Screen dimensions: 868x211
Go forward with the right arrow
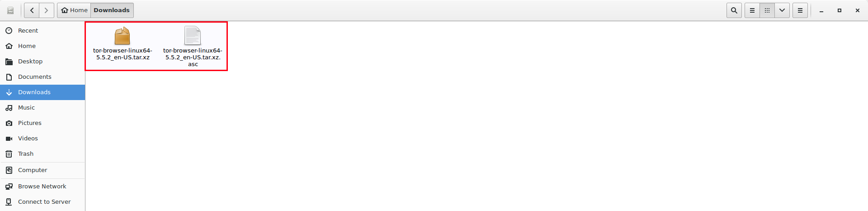point(47,10)
